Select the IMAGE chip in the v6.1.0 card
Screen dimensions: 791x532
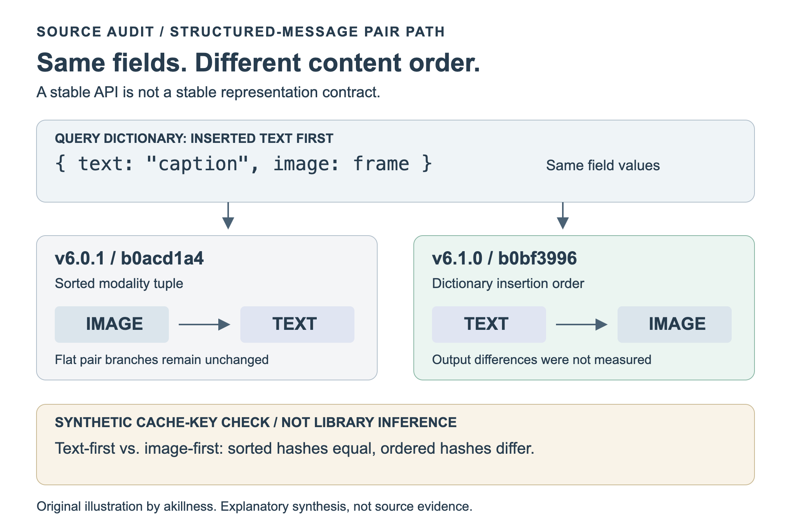[x=674, y=324]
